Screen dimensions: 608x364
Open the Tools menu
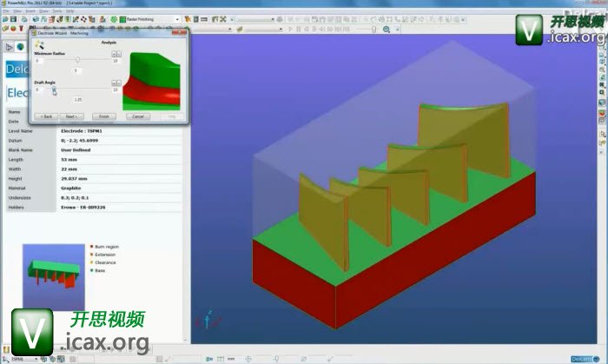click(x=57, y=11)
